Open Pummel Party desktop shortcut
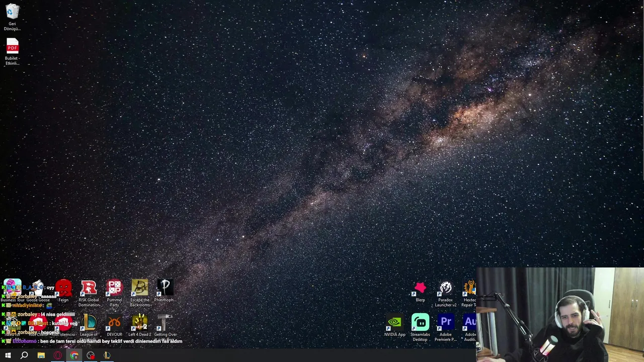 point(114,293)
